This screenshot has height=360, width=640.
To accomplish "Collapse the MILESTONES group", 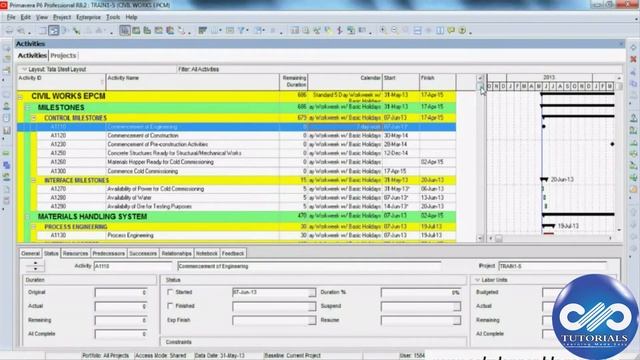I will pos(27,108).
